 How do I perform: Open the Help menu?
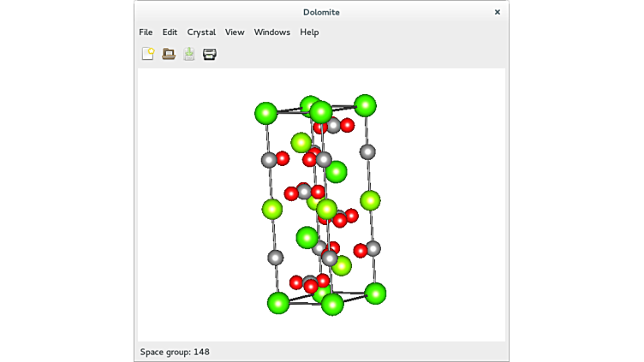pyautogui.click(x=309, y=33)
